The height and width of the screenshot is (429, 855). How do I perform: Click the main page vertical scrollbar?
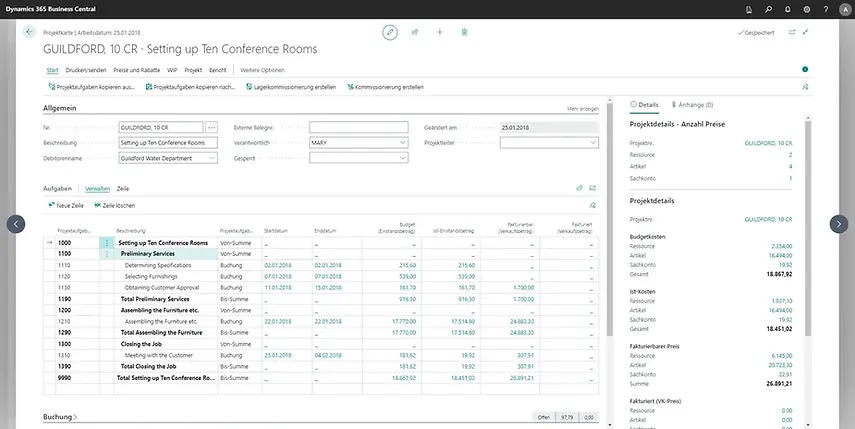pos(610,218)
